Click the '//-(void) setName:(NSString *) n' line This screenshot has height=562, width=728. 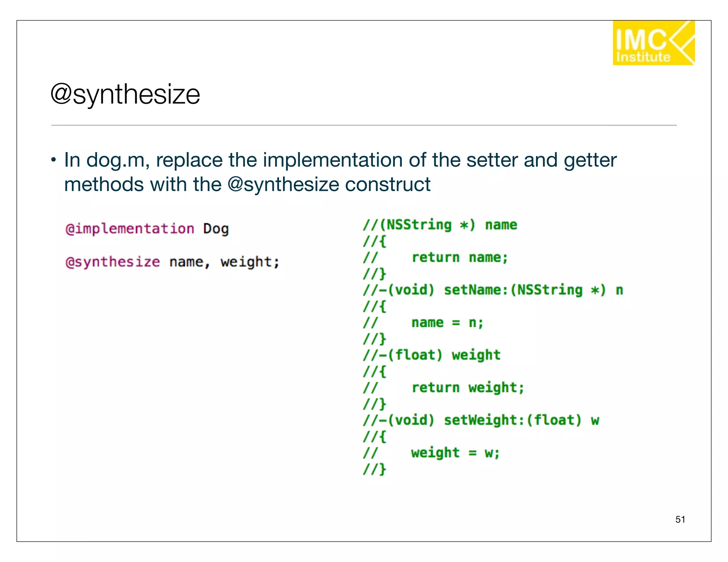tap(493, 290)
